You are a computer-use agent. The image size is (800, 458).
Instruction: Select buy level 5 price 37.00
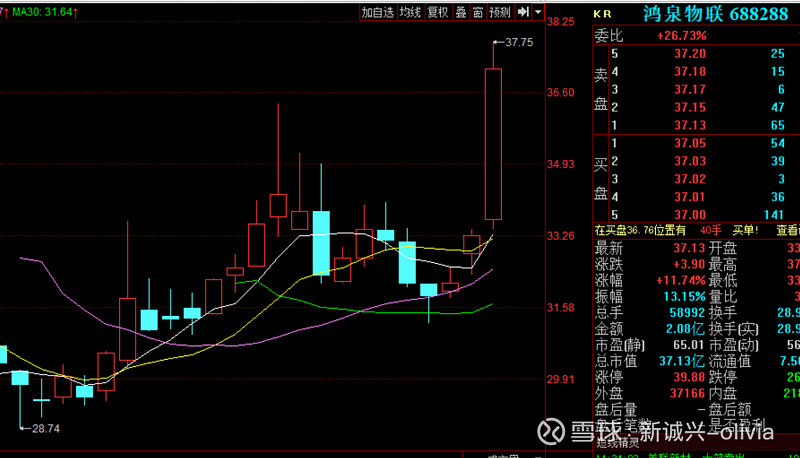click(x=690, y=215)
